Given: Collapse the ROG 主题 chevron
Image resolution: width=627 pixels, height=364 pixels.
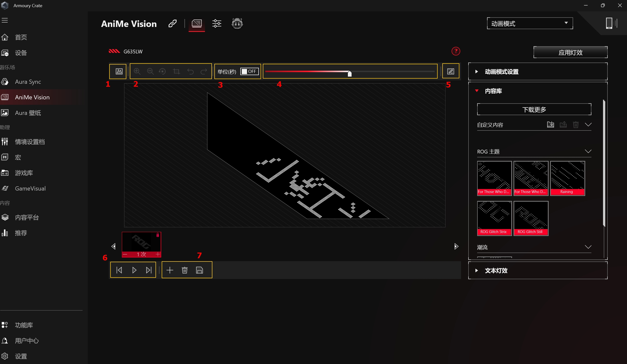Looking at the screenshot, I should (x=588, y=151).
